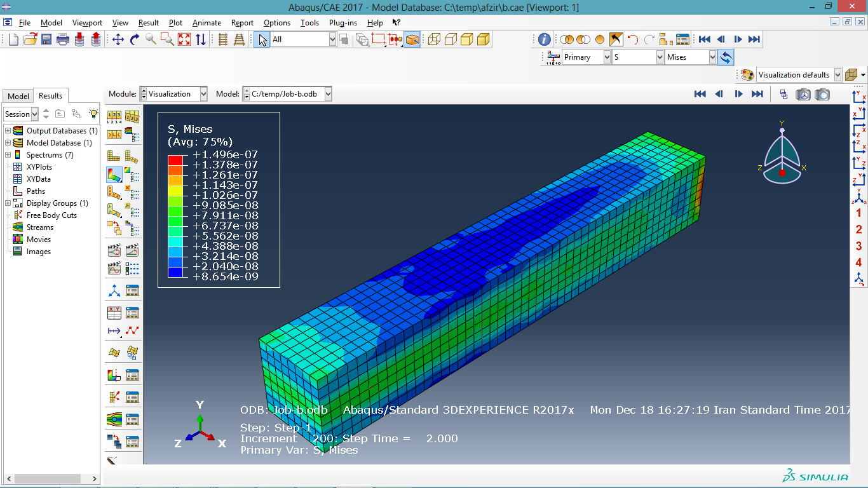Click the Field Output Dialog icon beside Primary
The height and width of the screenshot is (488, 868).
point(553,57)
